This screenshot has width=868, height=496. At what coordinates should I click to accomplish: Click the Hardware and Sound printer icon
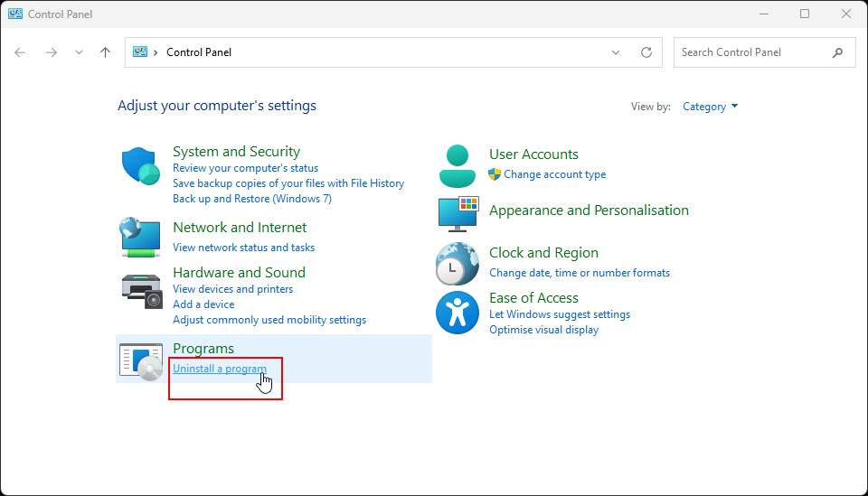[x=141, y=288]
